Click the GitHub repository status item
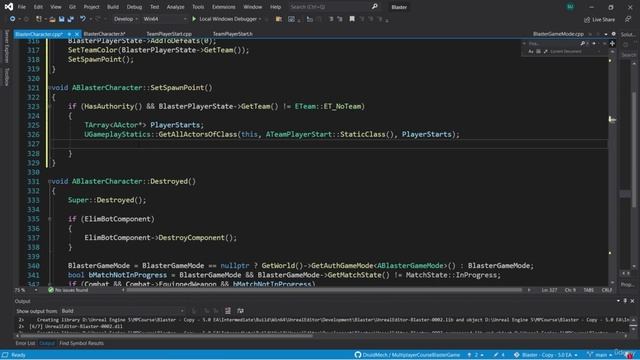 coord(407,355)
